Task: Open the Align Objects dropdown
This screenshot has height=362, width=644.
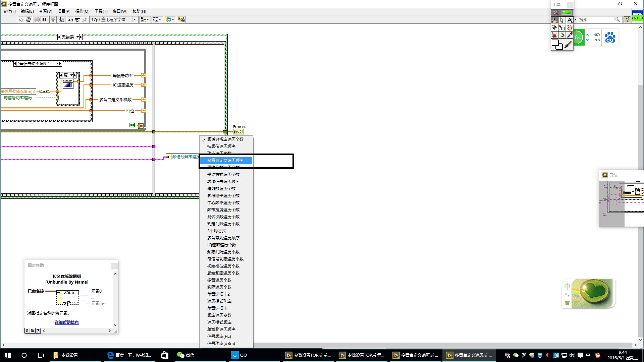Action: 145,20
